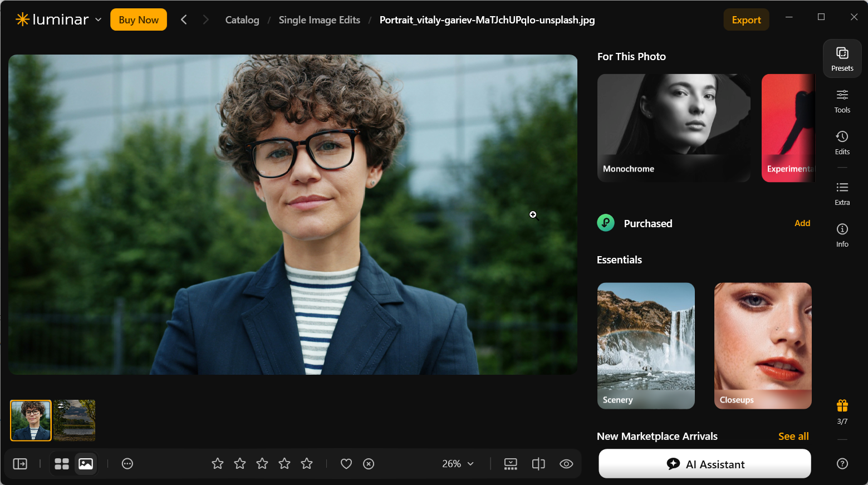Click the Export button
The image size is (868, 485).
[x=746, y=19]
